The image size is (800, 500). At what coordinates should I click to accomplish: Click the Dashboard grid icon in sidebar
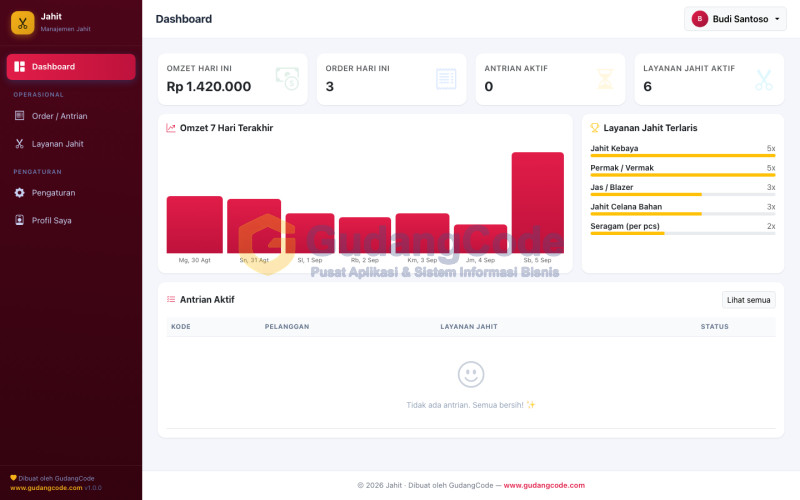pos(19,67)
